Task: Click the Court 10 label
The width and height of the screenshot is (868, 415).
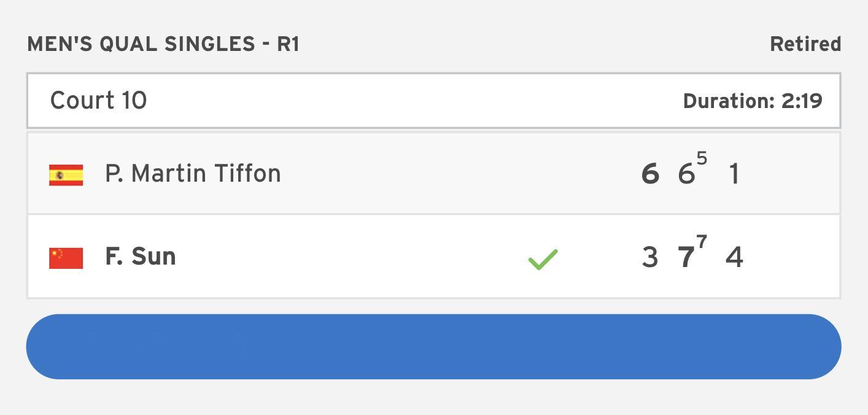Action: 98,101
